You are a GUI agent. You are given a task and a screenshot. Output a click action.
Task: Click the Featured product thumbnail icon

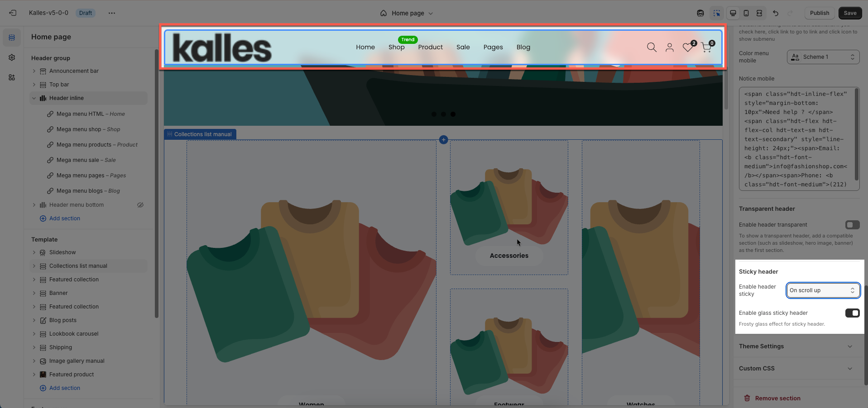[x=43, y=375]
